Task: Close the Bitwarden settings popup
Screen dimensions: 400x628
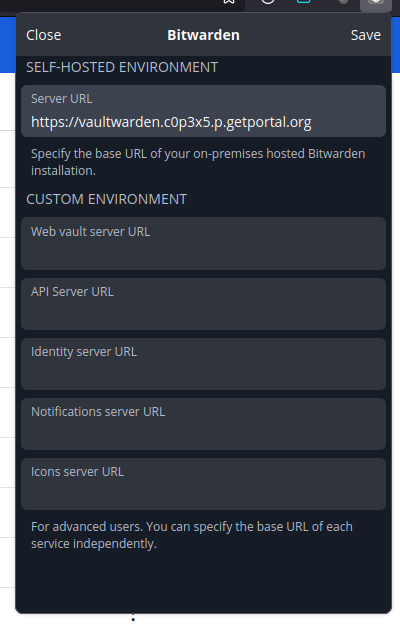Action: pos(44,35)
